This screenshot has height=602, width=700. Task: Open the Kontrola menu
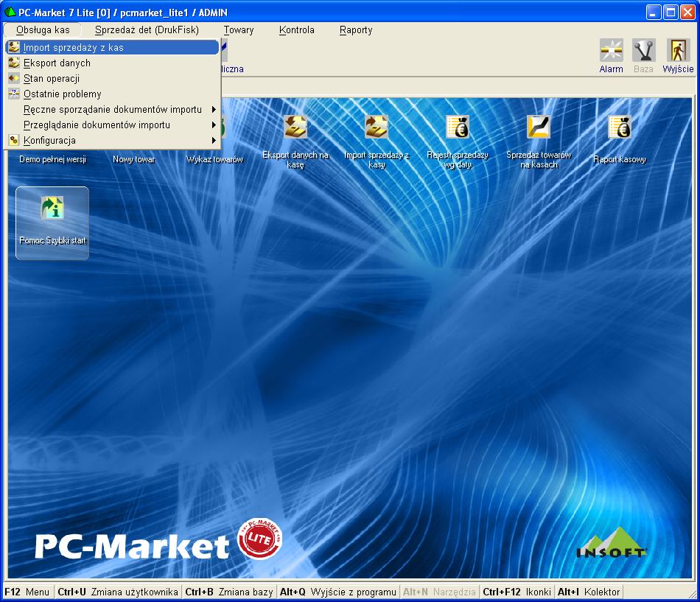296,30
